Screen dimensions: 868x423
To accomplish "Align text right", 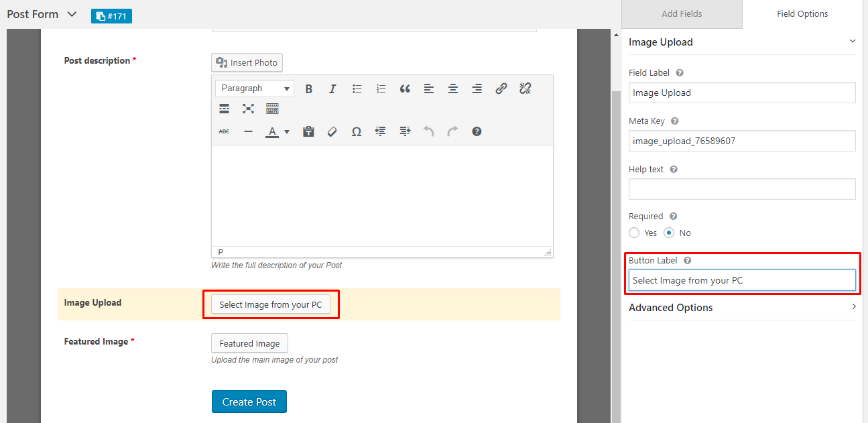I will pos(477,88).
